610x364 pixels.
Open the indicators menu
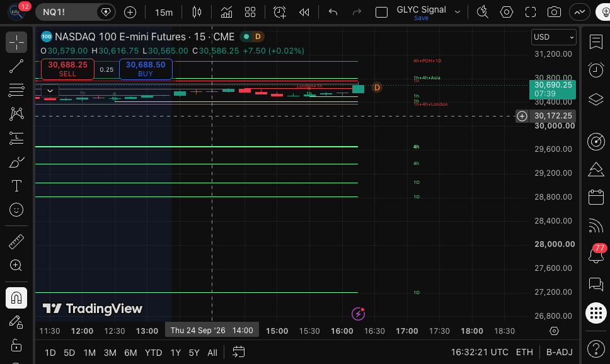tap(226, 12)
